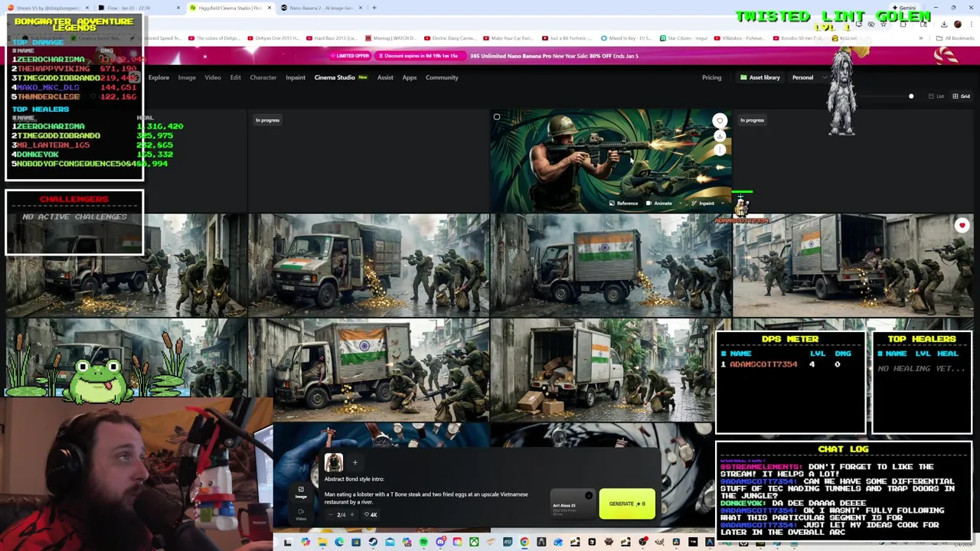980x551 pixels.
Task: Open the Video menu item
Action: tap(213, 77)
